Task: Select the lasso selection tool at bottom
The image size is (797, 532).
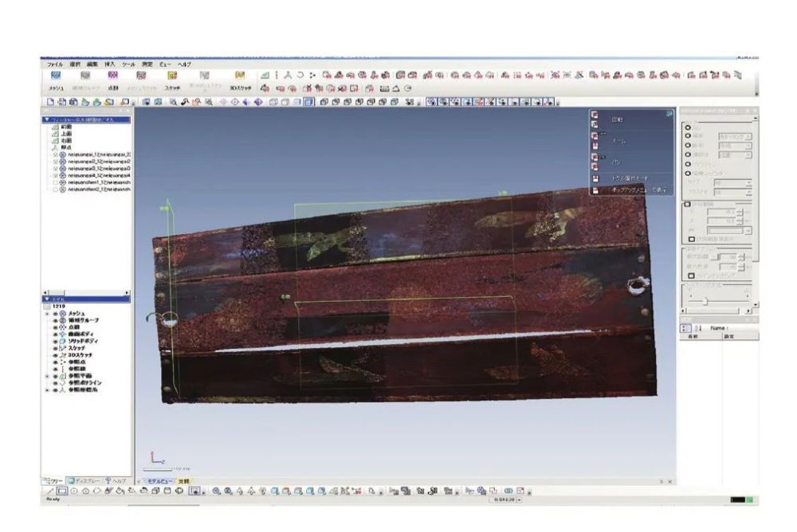Action: (x=96, y=491)
